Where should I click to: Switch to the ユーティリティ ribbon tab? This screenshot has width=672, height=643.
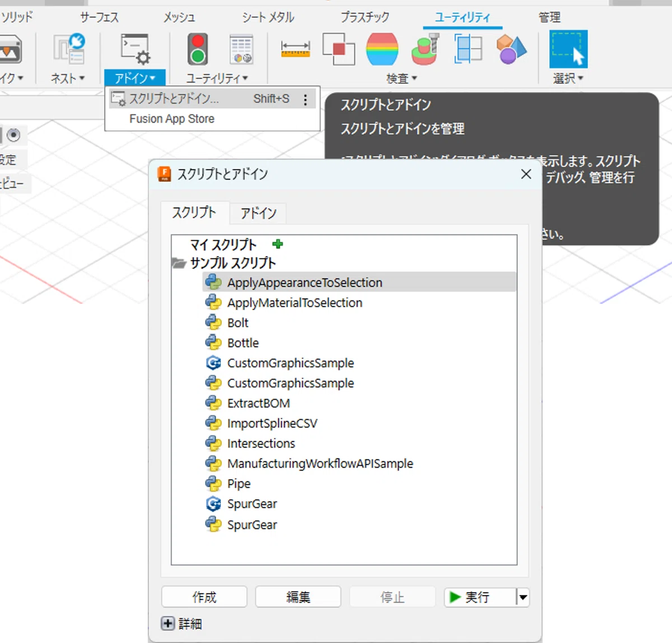[x=463, y=17]
